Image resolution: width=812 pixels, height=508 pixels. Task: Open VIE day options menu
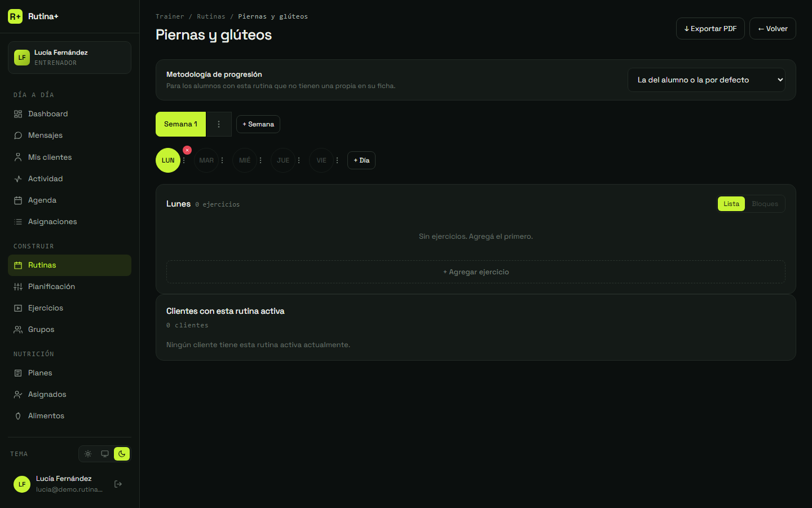(x=337, y=160)
